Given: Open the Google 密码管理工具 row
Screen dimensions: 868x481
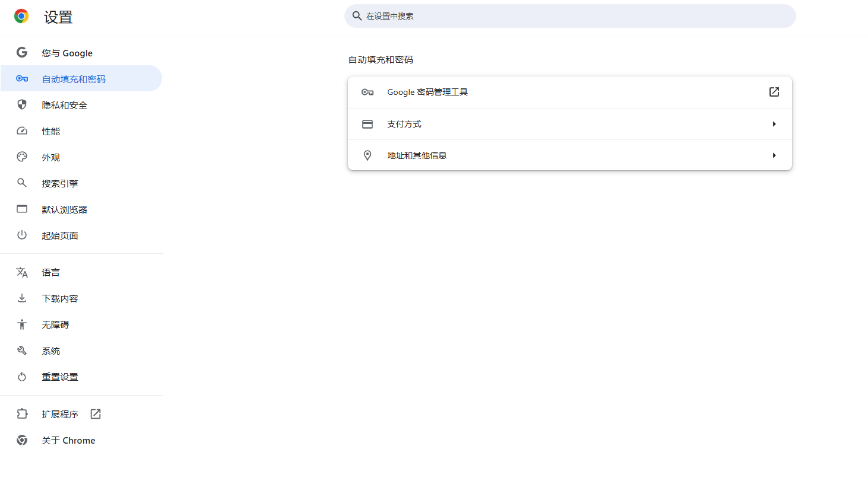Looking at the screenshot, I should [x=427, y=92].
